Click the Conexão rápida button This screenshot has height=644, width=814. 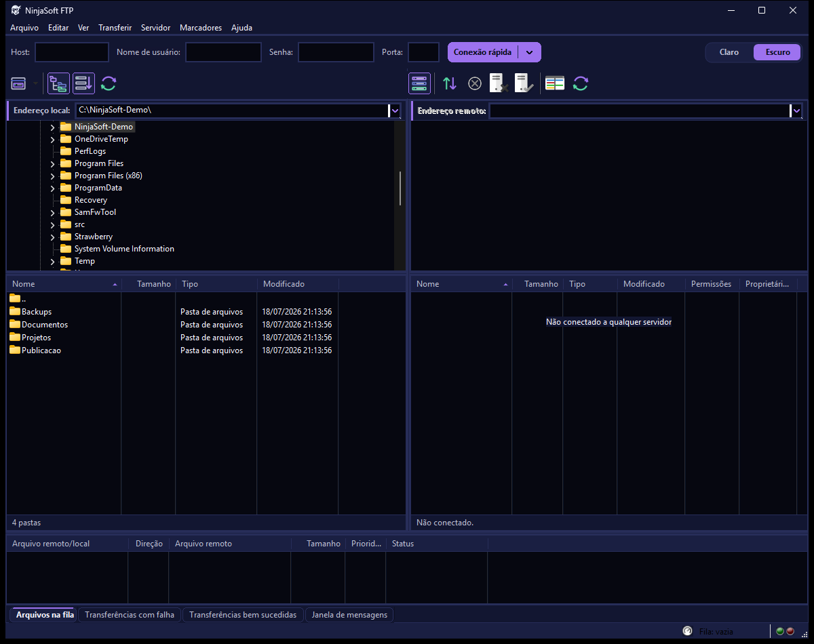pos(482,52)
